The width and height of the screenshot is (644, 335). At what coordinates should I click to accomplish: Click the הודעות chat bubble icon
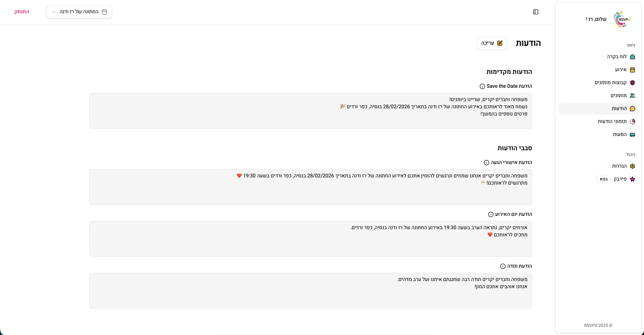[x=632, y=109]
